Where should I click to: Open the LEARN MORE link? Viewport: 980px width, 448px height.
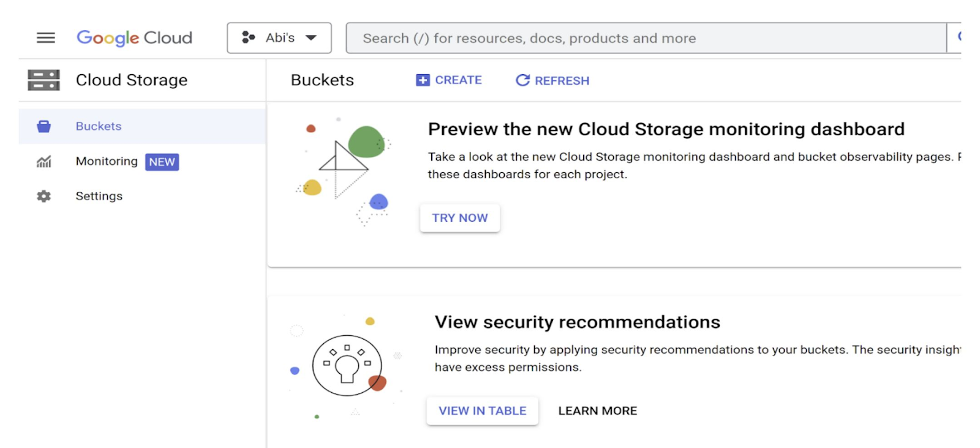597,411
